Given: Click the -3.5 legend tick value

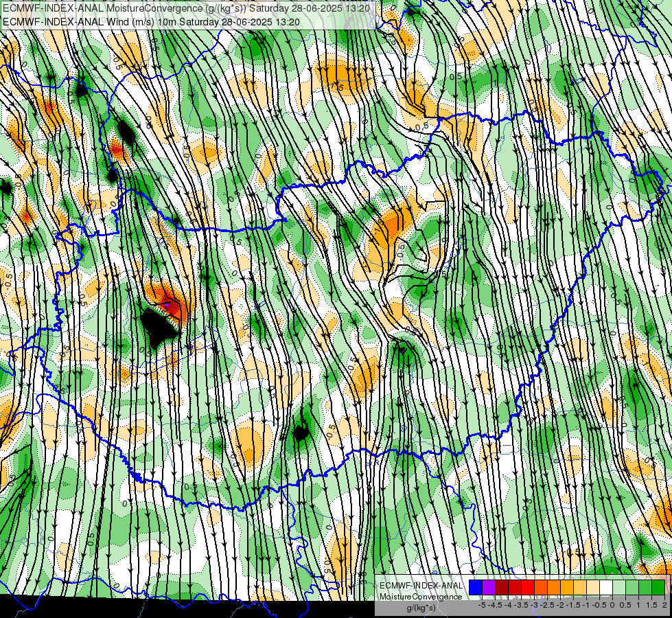Looking at the screenshot, I should click(521, 605).
